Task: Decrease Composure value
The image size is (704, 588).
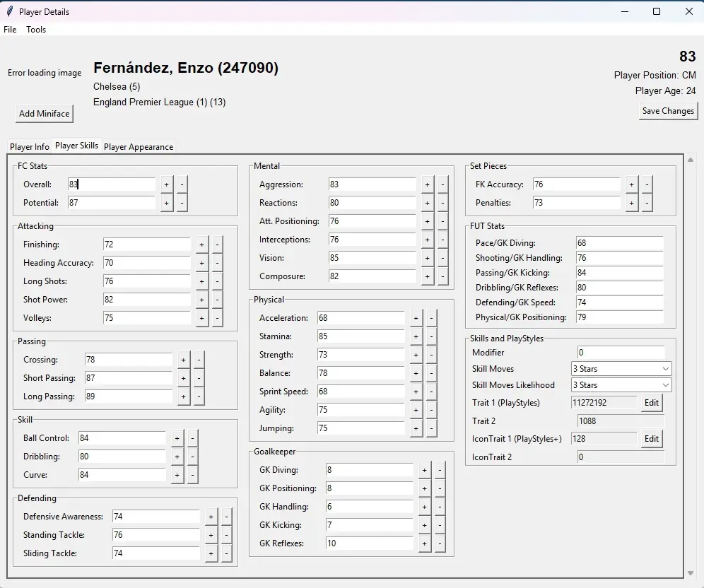Action: tap(442, 276)
